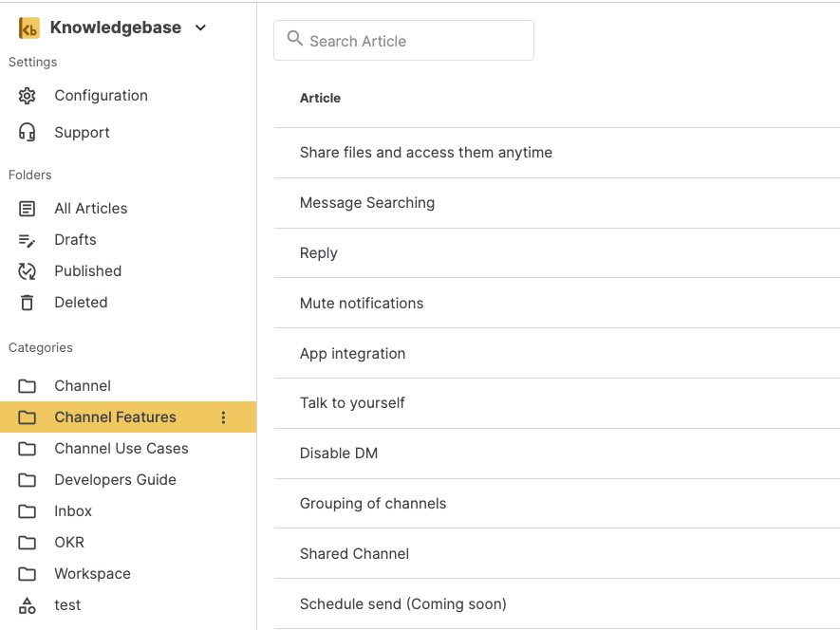Click the Channel Features folder icon

pos(27,417)
